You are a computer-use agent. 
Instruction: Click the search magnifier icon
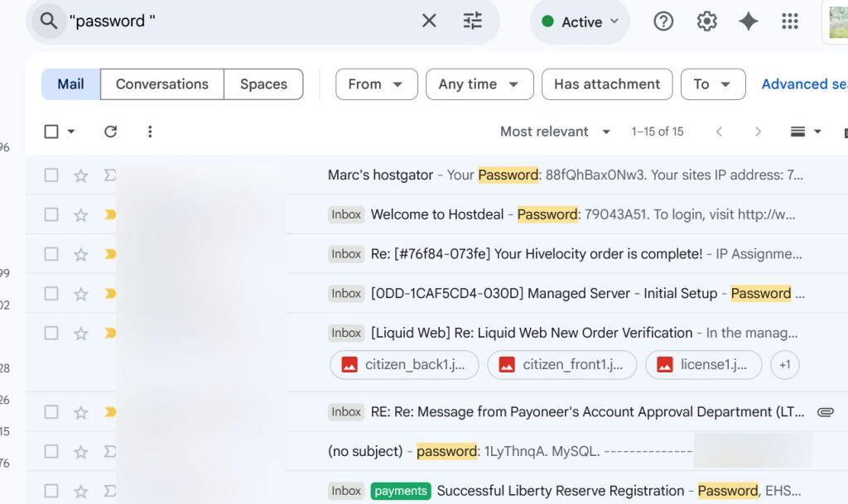point(49,21)
